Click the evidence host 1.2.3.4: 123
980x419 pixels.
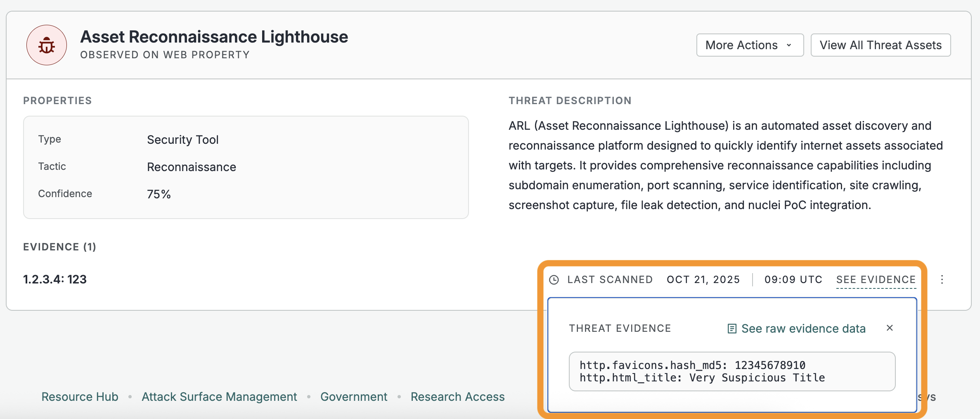pyautogui.click(x=55, y=279)
